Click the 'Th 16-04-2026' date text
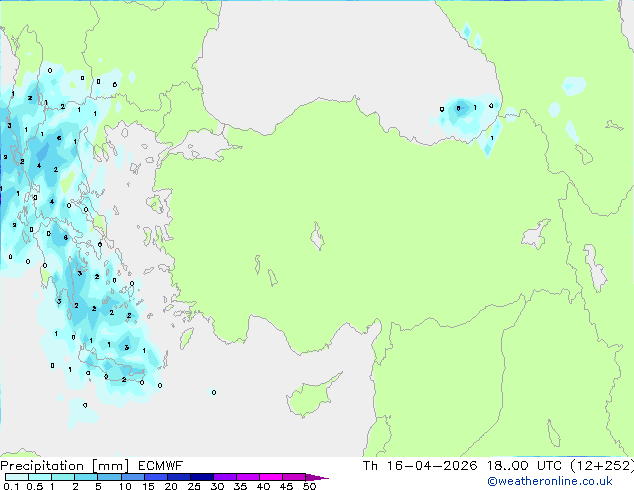Image resolution: width=634 pixels, height=490 pixels. click(x=420, y=466)
